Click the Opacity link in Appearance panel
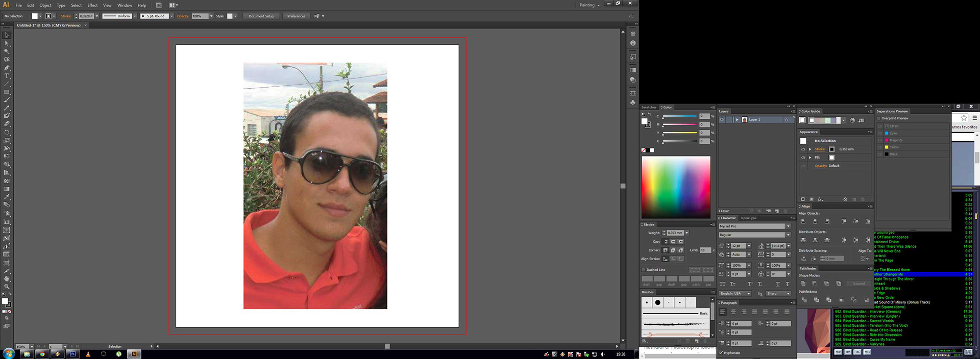Image resolution: width=980 pixels, height=359 pixels. [820, 166]
